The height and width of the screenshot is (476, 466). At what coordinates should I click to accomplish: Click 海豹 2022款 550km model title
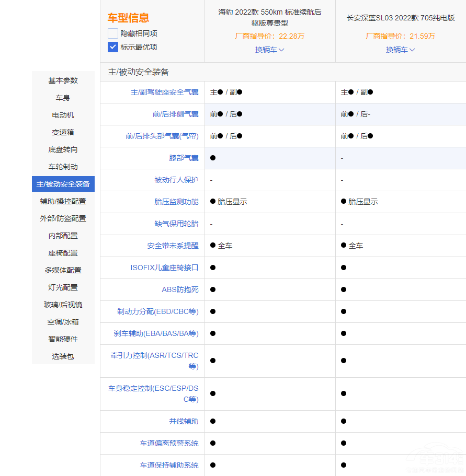[269, 18]
